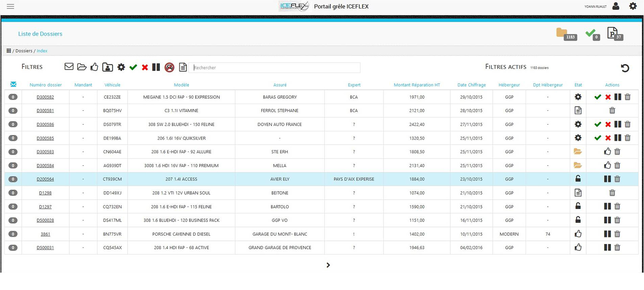
Task: Delete dossier D300581 with the trash icon
Action: (612, 110)
